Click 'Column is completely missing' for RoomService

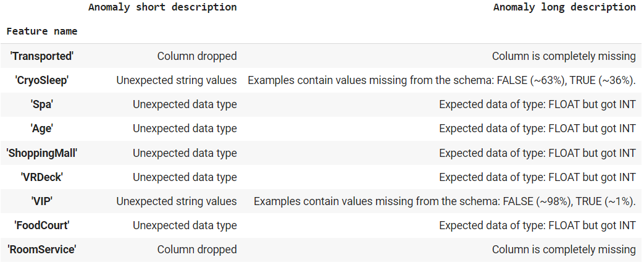pyautogui.click(x=564, y=250)
